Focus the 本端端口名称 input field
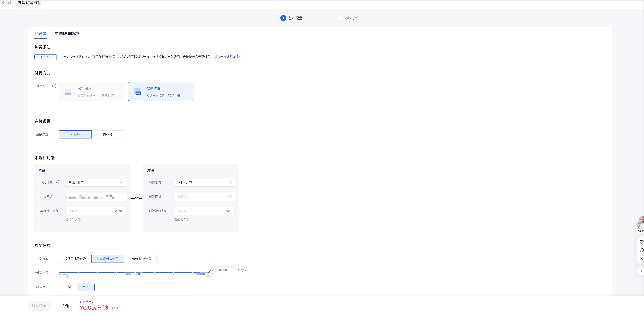644x314 pixels. coord(95,211)
